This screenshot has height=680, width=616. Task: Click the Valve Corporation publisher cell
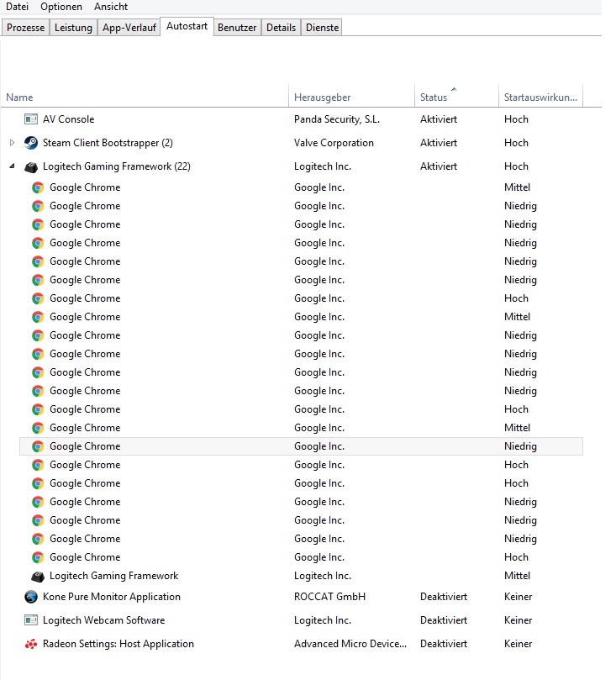click(334, 143)
